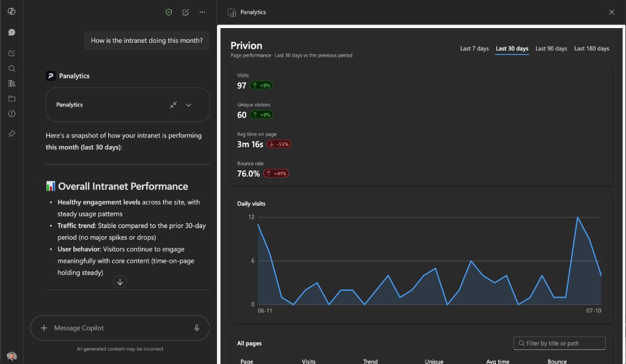Jump to latest message with the down arrow
The width and height of the screenshot is (626, 364).
pos(120,282)
